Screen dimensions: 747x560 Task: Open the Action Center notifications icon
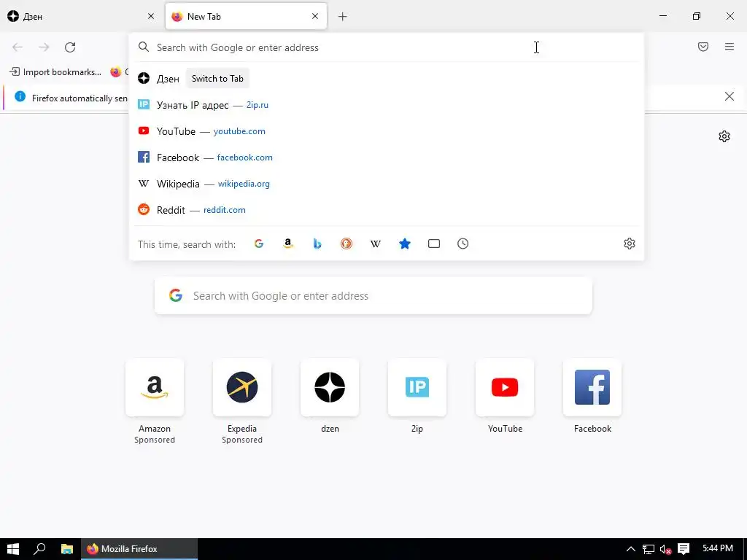(x=684, y=549)
